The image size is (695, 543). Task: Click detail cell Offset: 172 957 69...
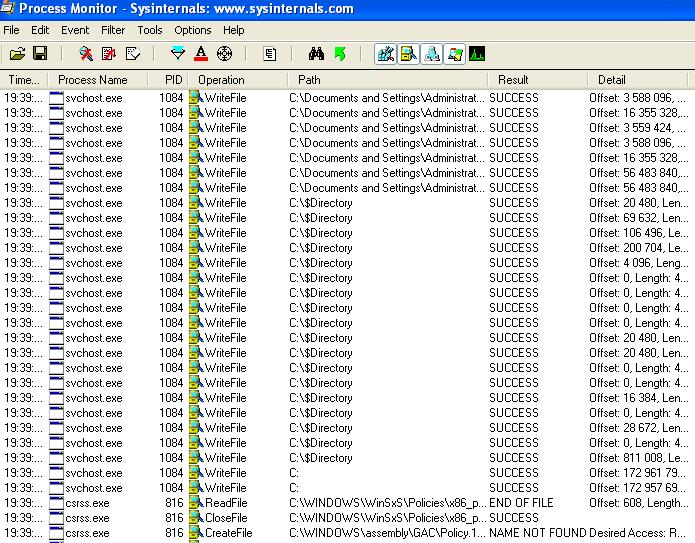click(638, 488)
